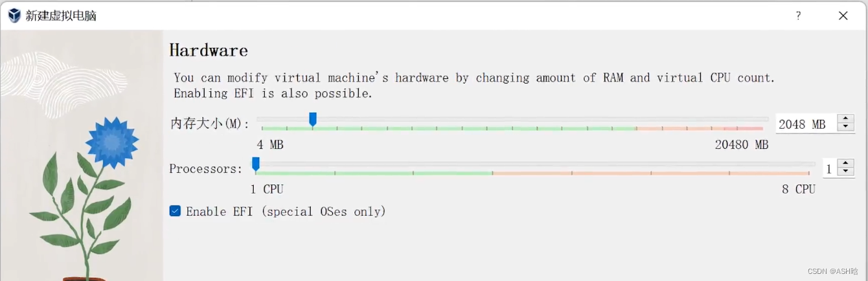Click the Processors slider handle
868x281 pixels.
point(256,164)
